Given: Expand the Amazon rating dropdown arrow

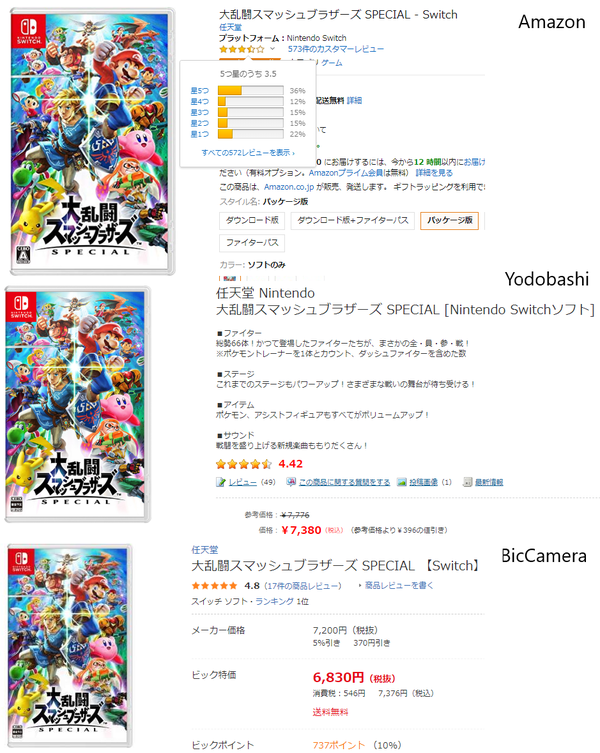Looking at the screenshot, I should click(x=272, y=49).
